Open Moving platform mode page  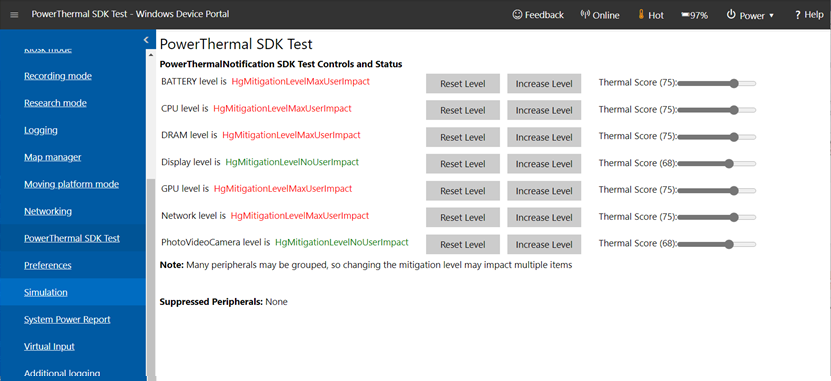point(71,184)
